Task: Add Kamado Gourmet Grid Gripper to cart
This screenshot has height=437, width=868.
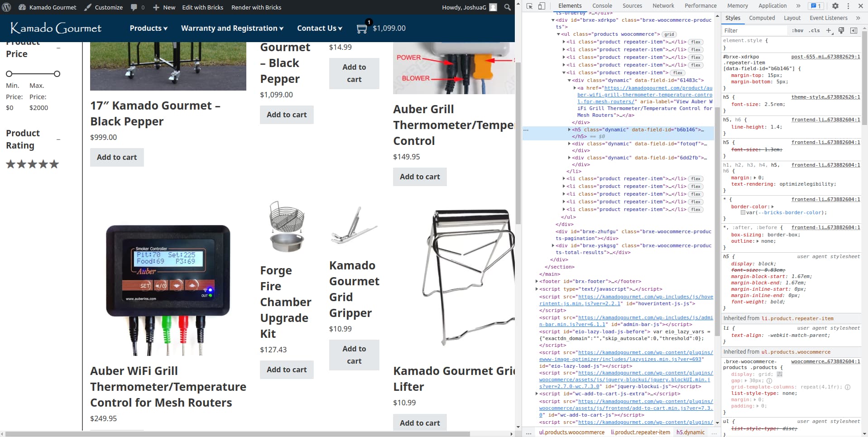Action: click(354, 355)
